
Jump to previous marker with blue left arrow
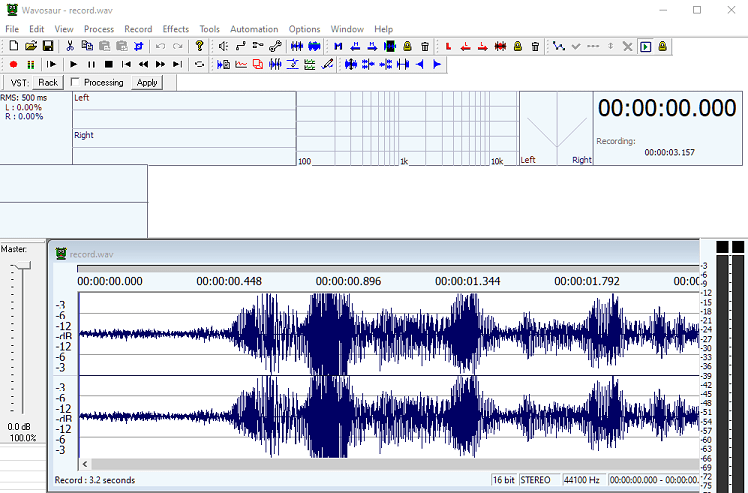(355, 46)
